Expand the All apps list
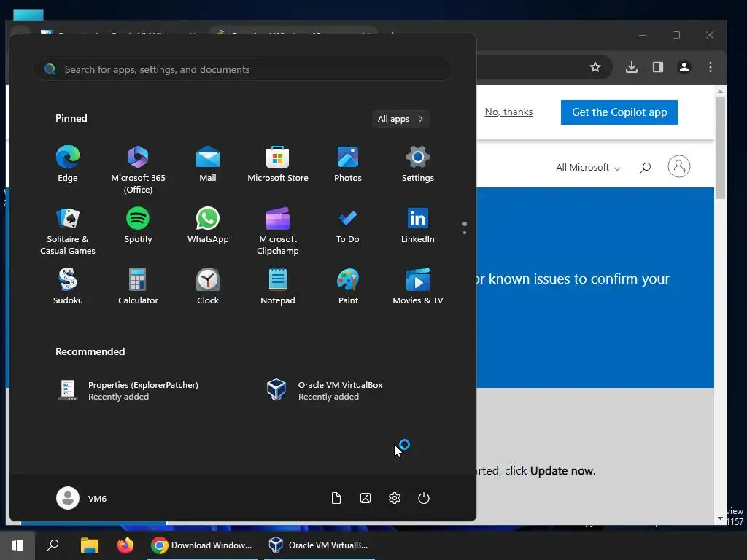The width and height of the screenshot is (747, 560). 400,119
